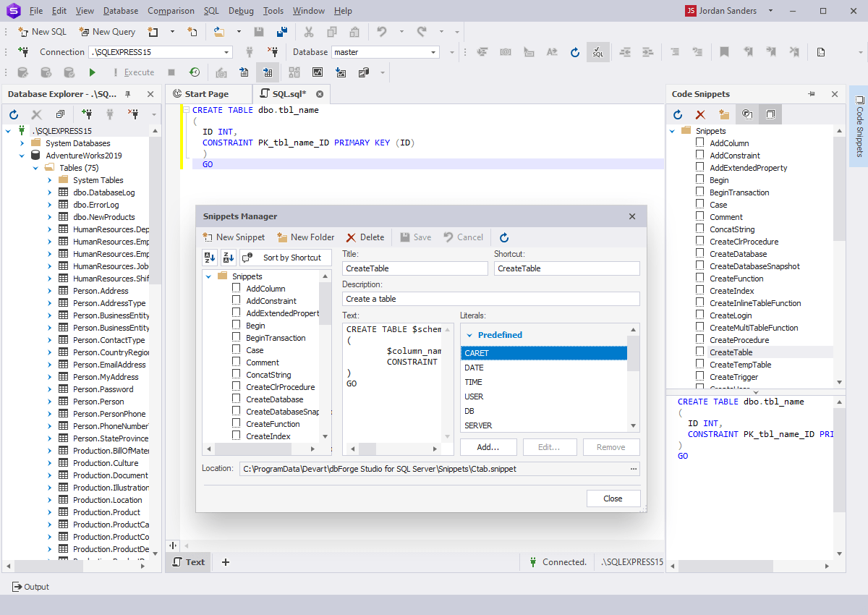Run the query with the green Execute icon

(x=92, y=72)
